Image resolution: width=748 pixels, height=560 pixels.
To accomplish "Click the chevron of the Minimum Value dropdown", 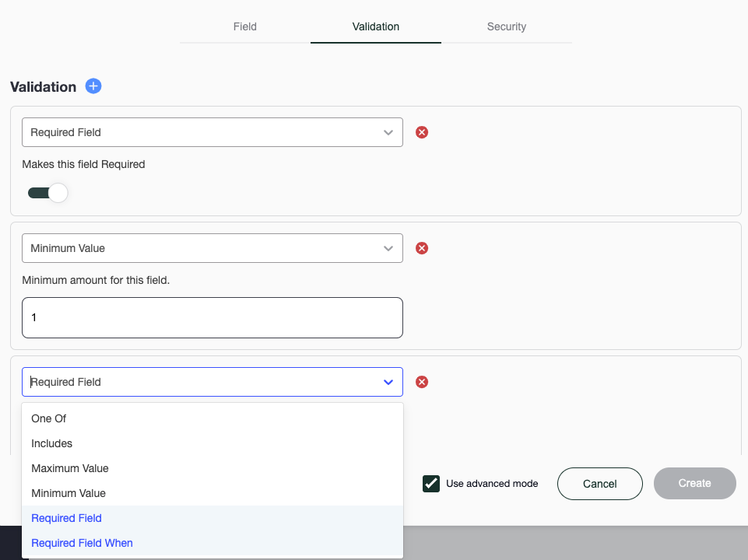I will coord(388,248).
